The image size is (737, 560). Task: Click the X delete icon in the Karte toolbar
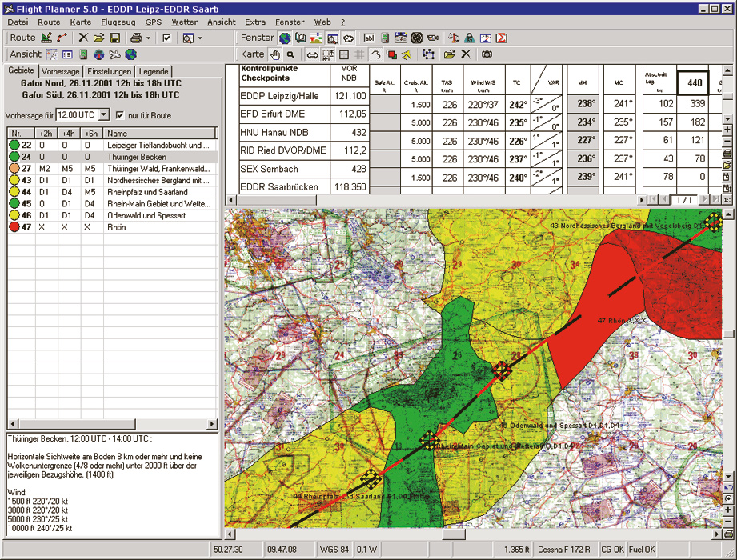point(466,55)
